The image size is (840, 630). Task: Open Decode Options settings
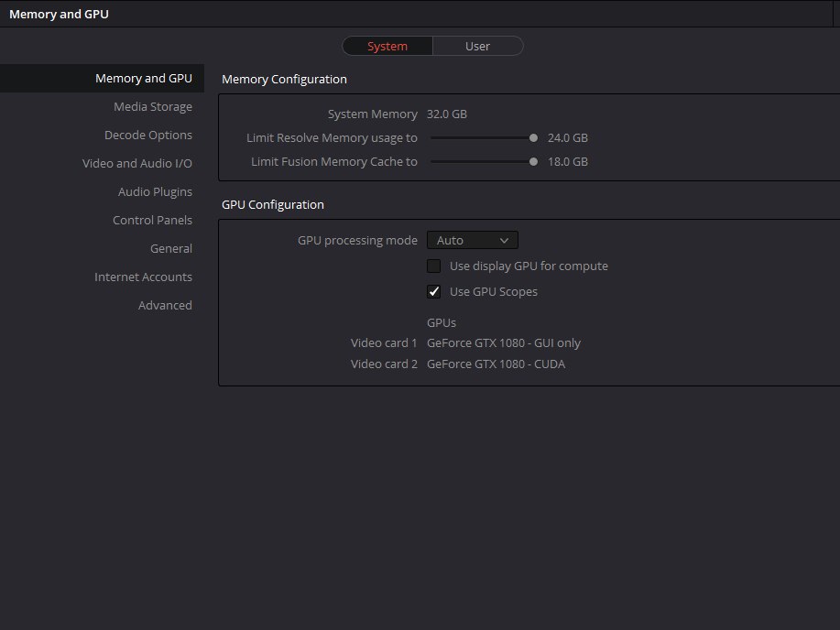coord(148,135)
